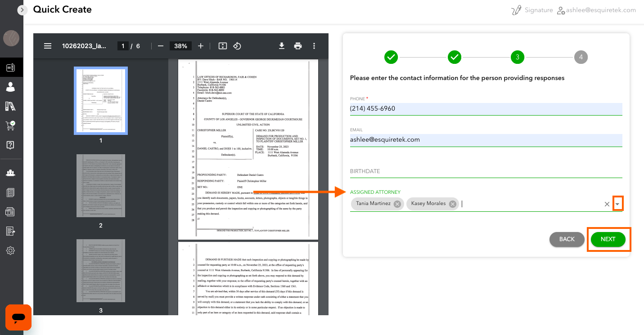Rotate the PDF counterclockwise

(x=238, y=46)
